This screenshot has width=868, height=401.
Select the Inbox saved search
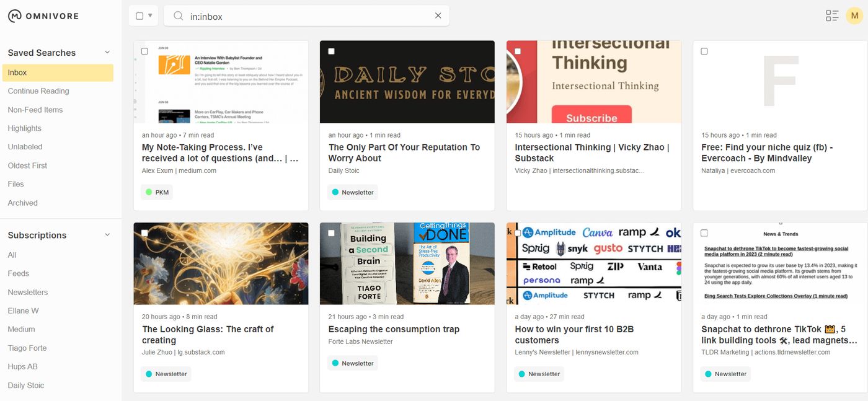pyautogui.click(x=58, y=73)
